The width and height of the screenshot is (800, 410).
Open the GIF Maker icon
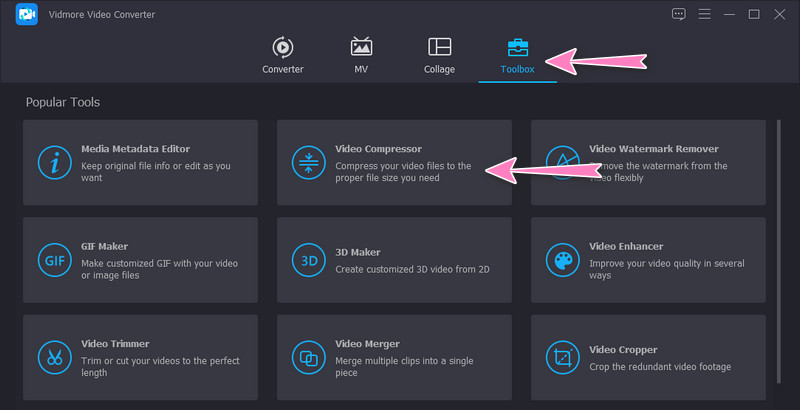point(52,260)
